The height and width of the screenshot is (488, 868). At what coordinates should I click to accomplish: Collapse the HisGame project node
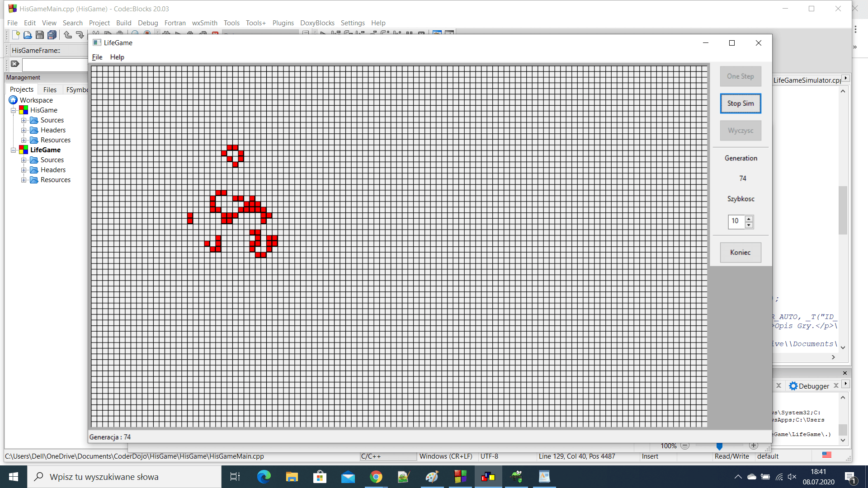coord(14,110)
